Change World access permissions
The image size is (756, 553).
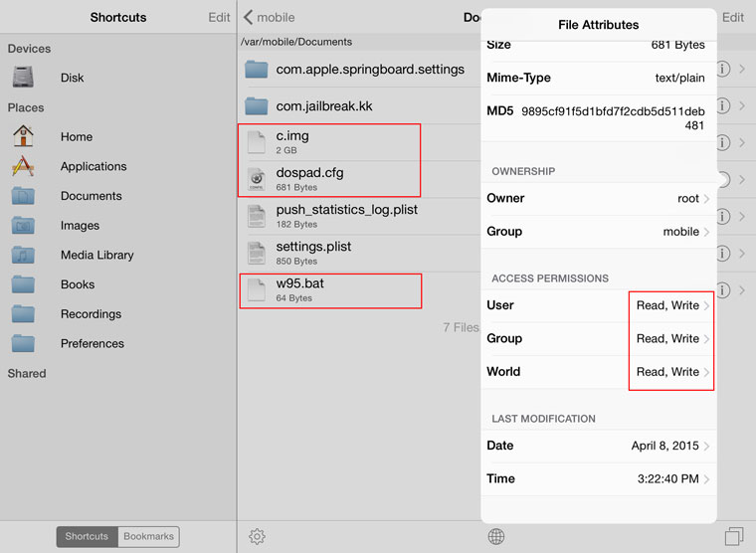(599, 372)
